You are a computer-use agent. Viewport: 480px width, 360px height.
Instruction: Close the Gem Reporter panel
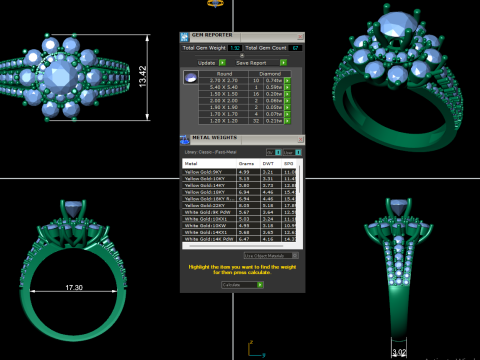click(300, 36)
